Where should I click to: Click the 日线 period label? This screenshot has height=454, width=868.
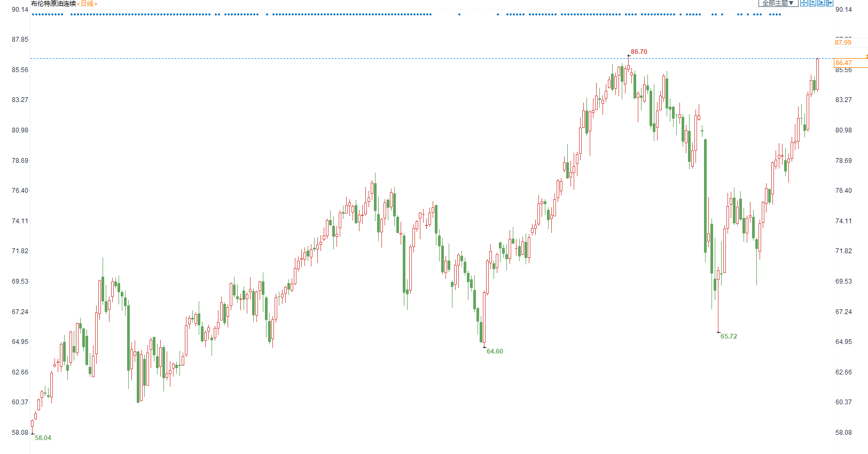point(87,4)
